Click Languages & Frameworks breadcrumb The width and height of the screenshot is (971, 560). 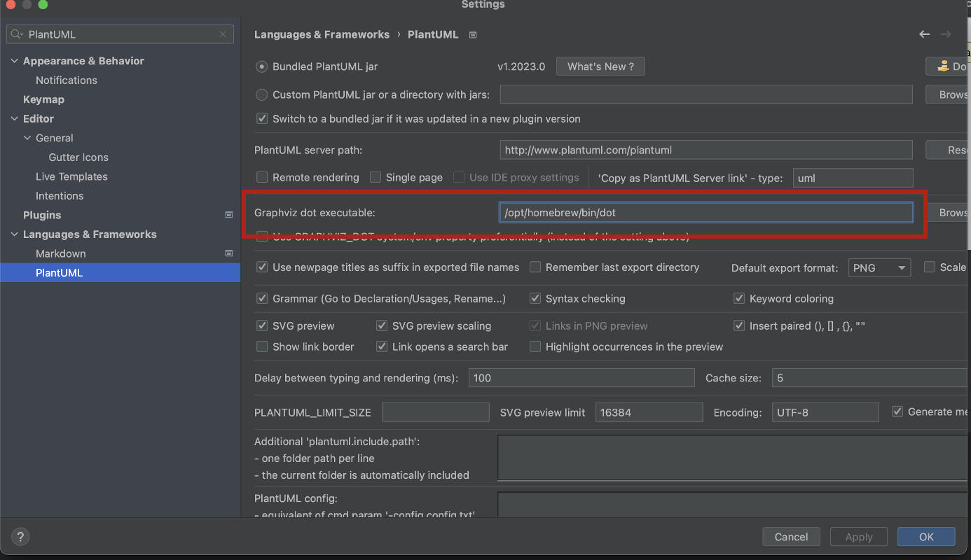(322, 34)
